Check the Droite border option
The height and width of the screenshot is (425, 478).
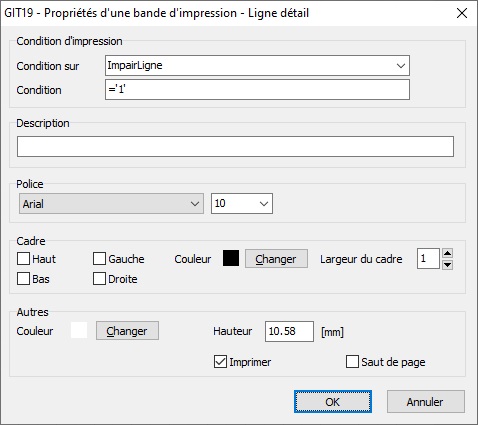(99, 279)
